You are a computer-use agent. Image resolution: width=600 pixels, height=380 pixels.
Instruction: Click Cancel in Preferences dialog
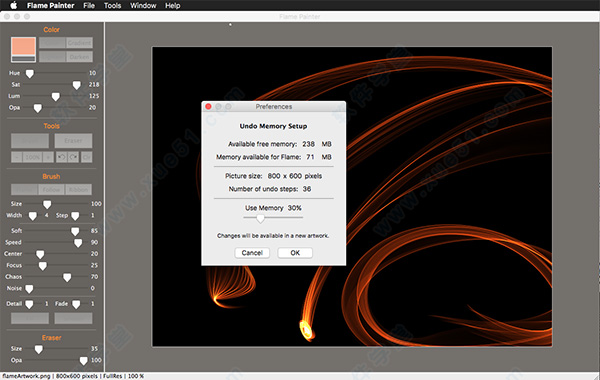coord(252,253)
